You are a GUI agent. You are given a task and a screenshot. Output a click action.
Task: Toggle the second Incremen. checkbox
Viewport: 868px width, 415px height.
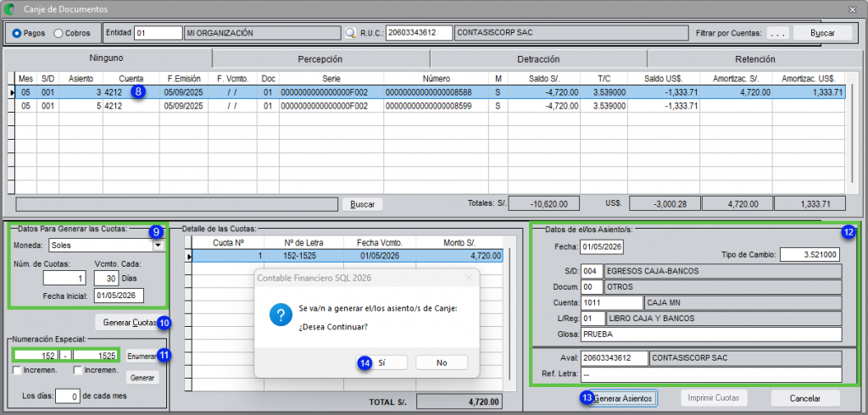tap(78, 370)
